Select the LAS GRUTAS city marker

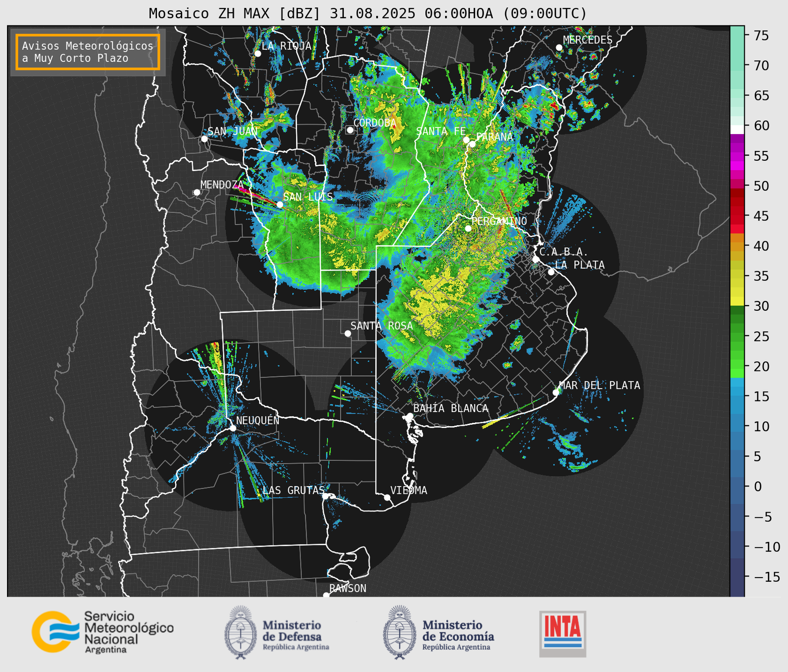pyautogui.click(x=326, y=496)
